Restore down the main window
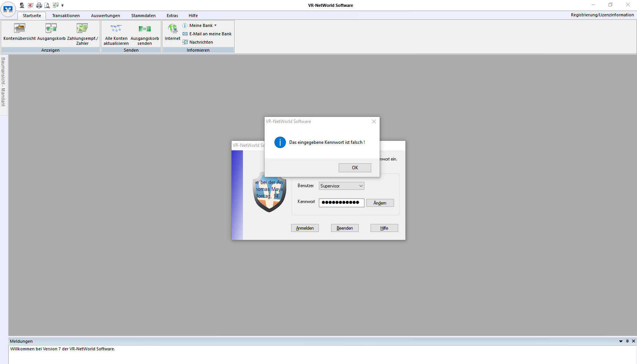The image size is (637, 364). (x=610, y=5)
